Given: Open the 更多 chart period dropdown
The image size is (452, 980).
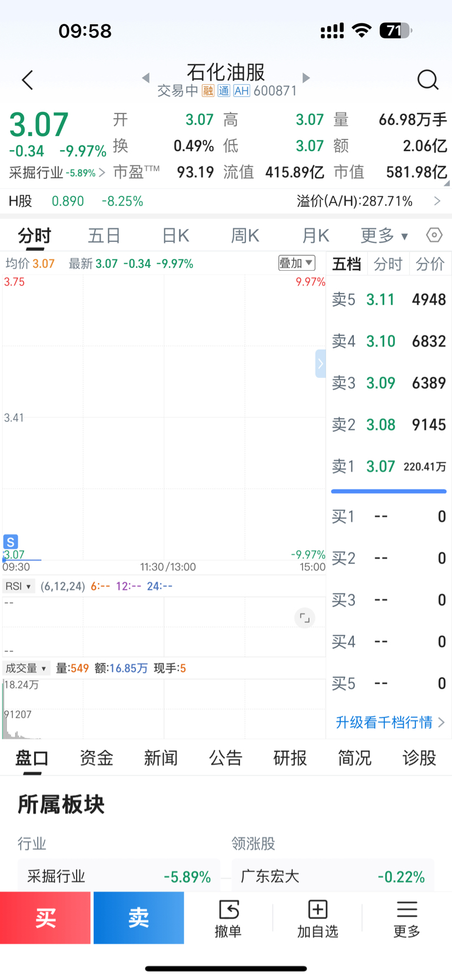Looking at the screenshot, I should tap(384, 235).
